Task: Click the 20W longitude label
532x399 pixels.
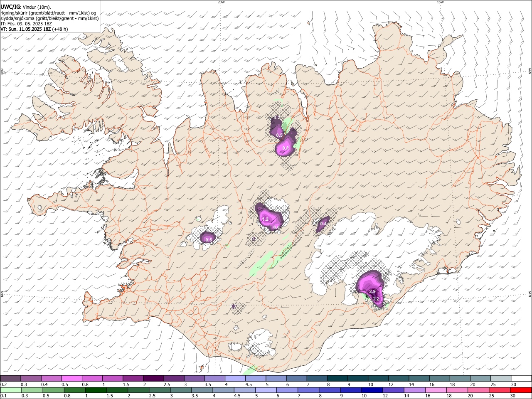Action: click(221, 2)
